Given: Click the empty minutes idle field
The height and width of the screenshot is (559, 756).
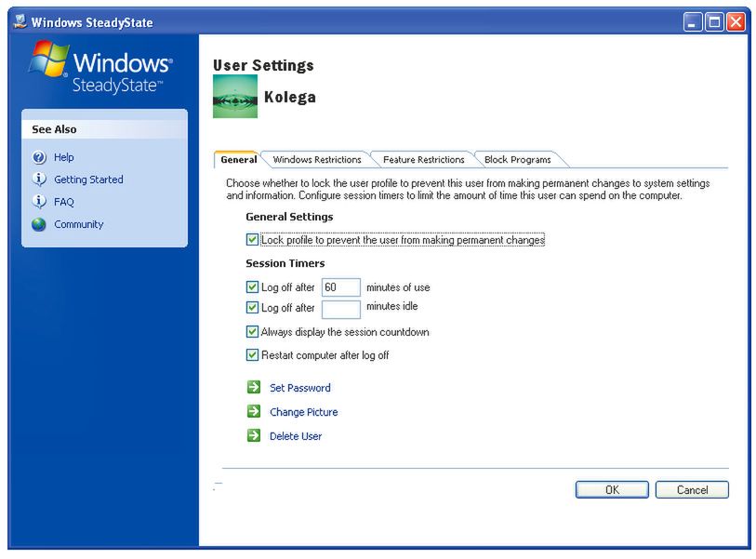Looking at the screenshot, I should 341,309.
